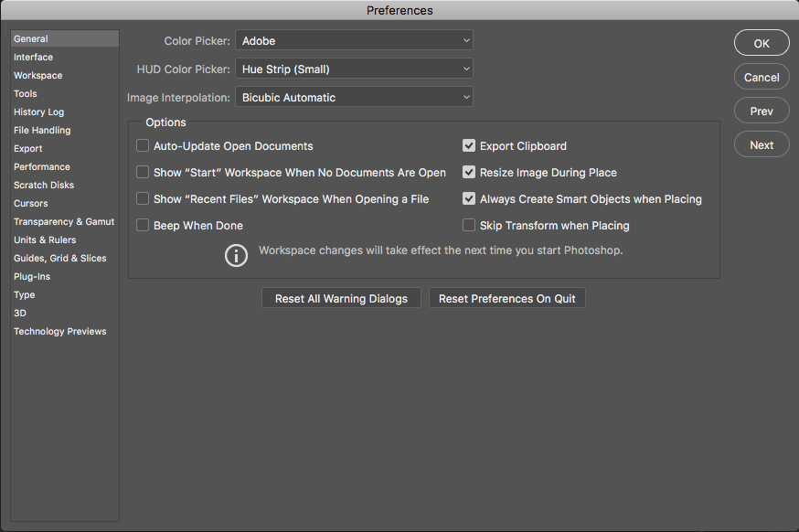Turn on Beep When Done
The height and width of the screenshot is (532, 799).
pyautogui.click(x=143, y=225)
